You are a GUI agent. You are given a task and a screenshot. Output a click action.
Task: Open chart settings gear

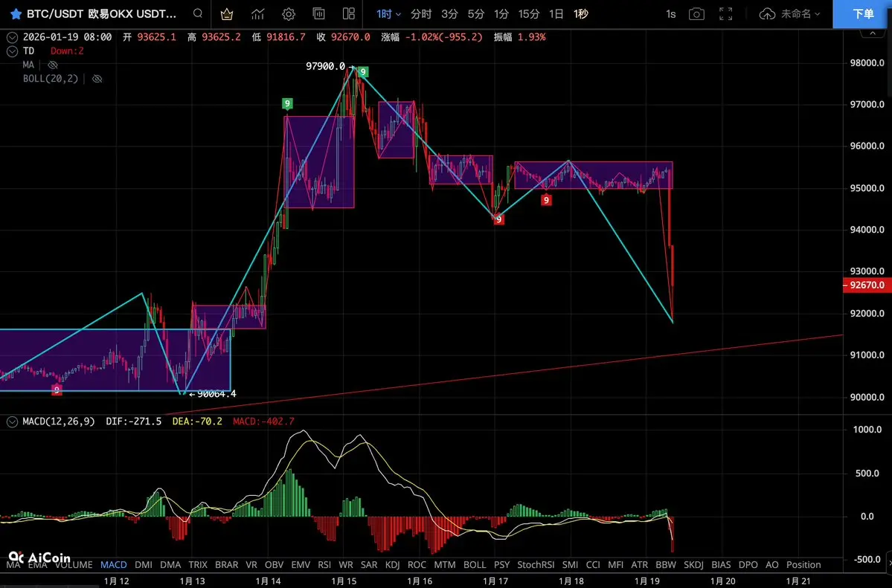tap(289, 13)
